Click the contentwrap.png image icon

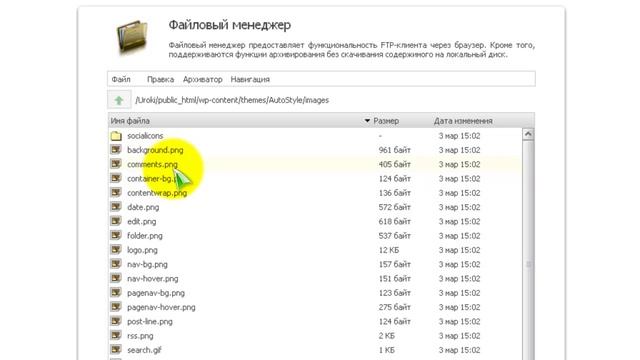point(116,193)
